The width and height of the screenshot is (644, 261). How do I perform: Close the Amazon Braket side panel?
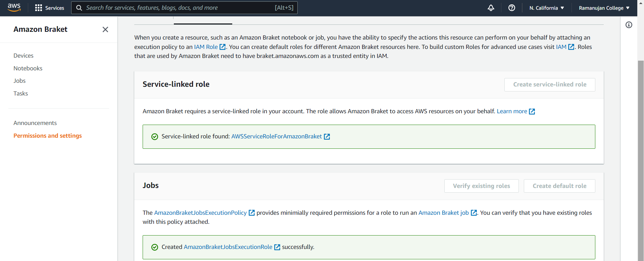pyautogui.click(x=105, y=29)
